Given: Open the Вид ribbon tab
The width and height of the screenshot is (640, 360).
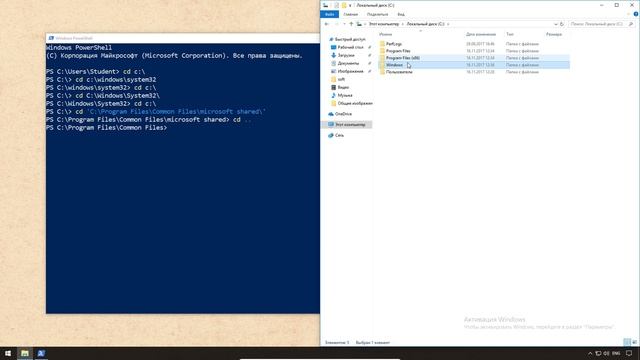Looking at the screenshot, I should (401, 14).
